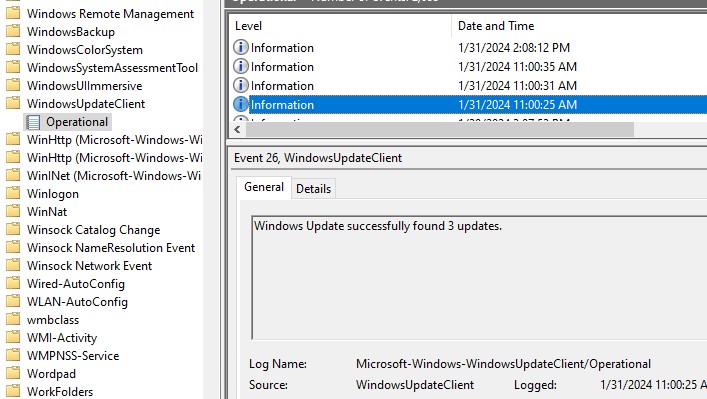Click the Logged date value
The width and height of the screenshot is (707, 399).
(653, 385)
